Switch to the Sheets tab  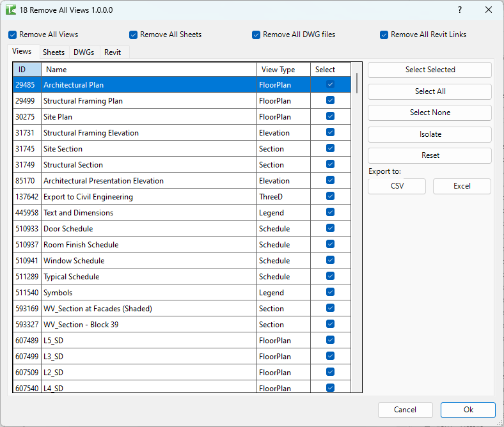(x=54, y=52)
